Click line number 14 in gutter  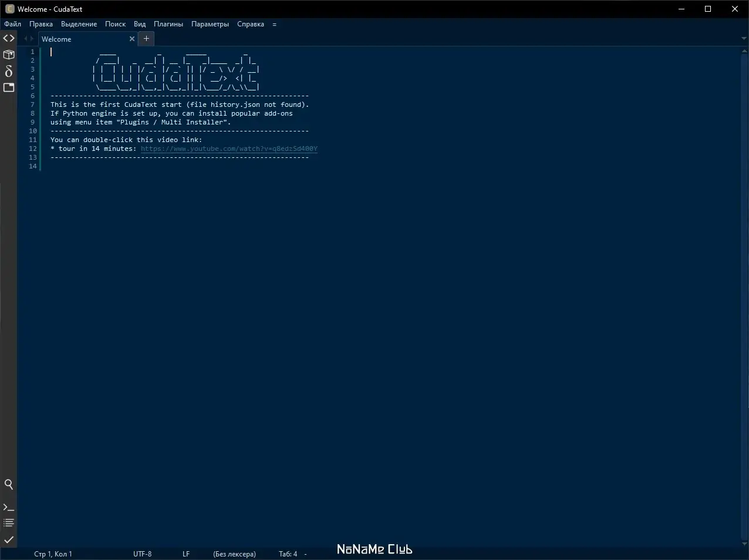33,166
